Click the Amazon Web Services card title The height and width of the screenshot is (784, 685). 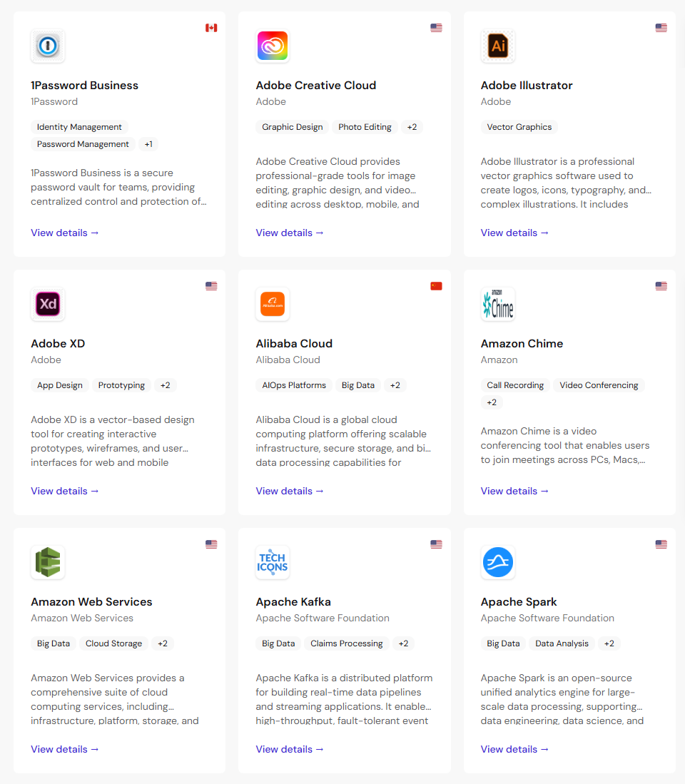coord(91,601)
